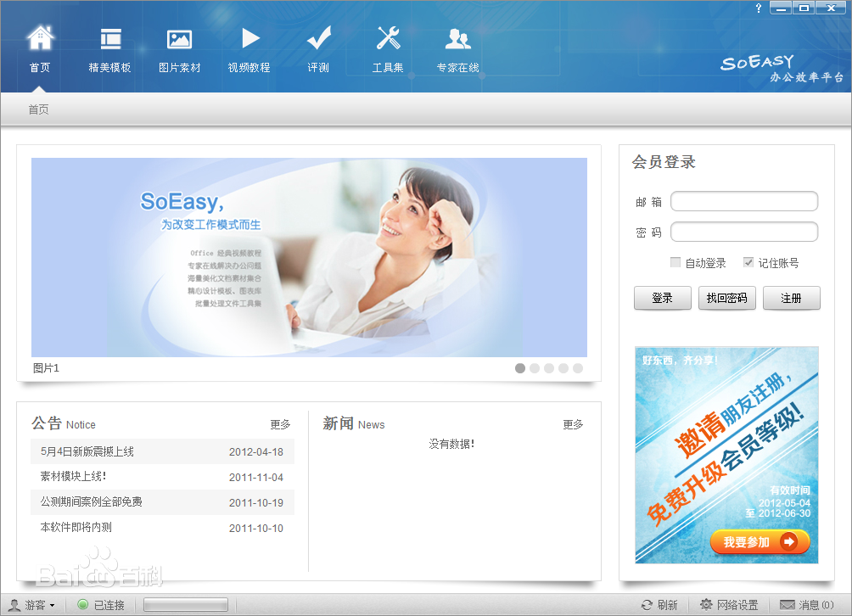Open 更多 link in 新闻 News
The width and height of the screenshot is (852, 616).
coord(573,424)
